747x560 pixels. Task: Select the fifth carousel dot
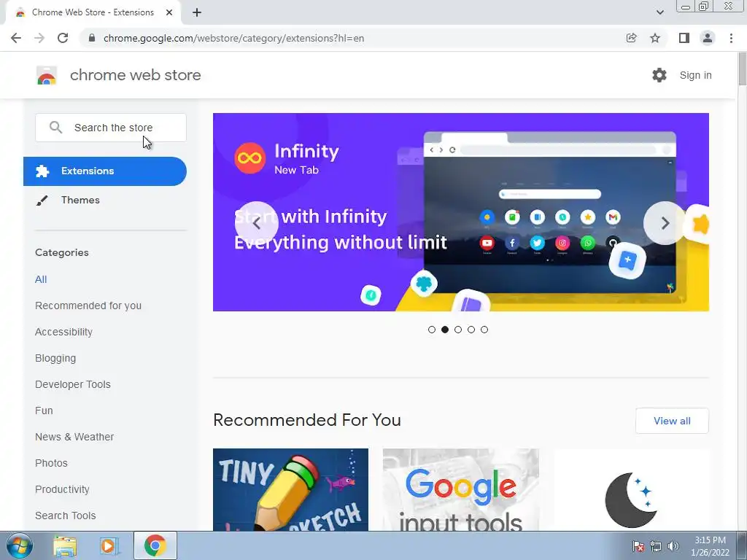click(x=484, y=330)
